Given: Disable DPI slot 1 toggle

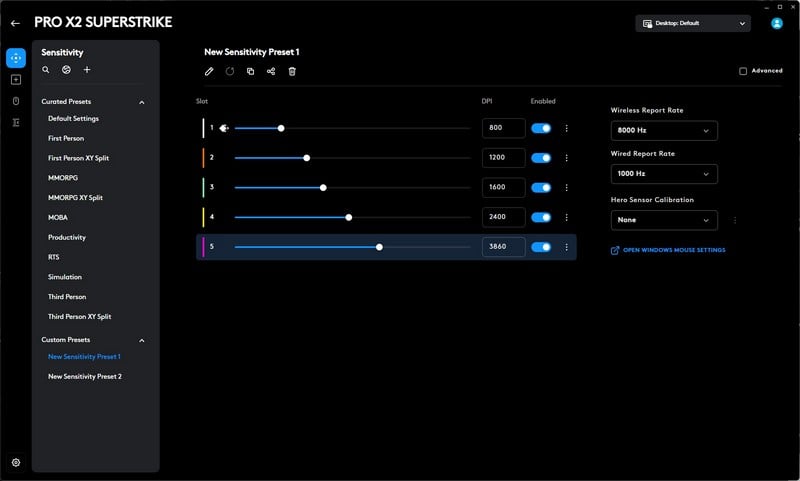Looking at the screenshot, I should coord(541,129).
